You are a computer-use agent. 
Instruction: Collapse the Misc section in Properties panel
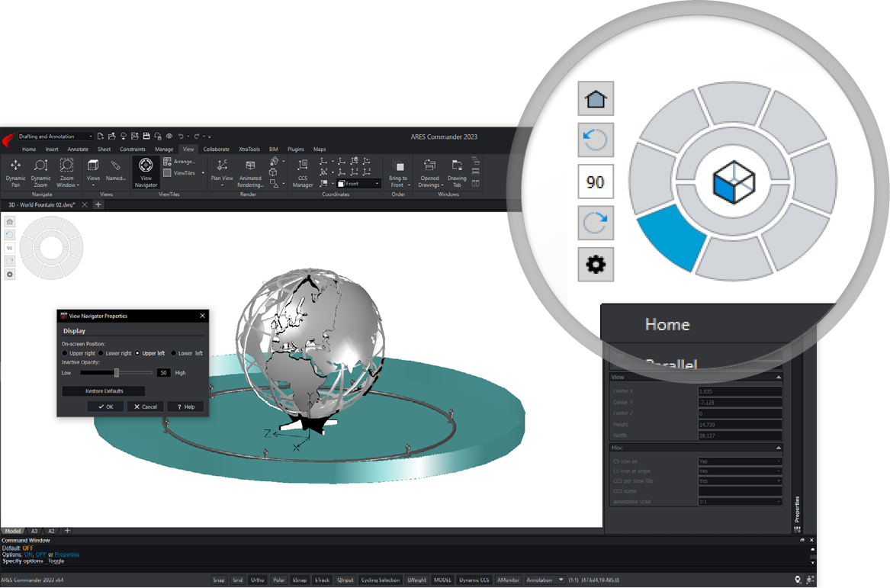click(778, 448)
